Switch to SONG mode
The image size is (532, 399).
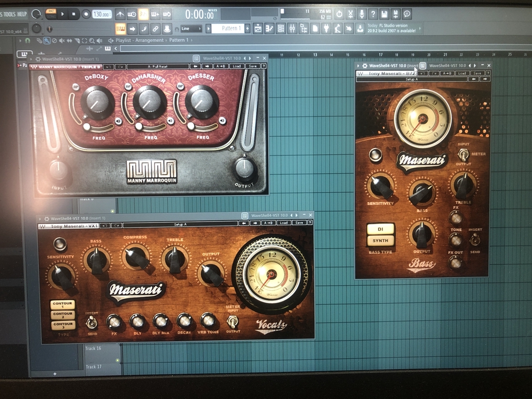[51, 16]
